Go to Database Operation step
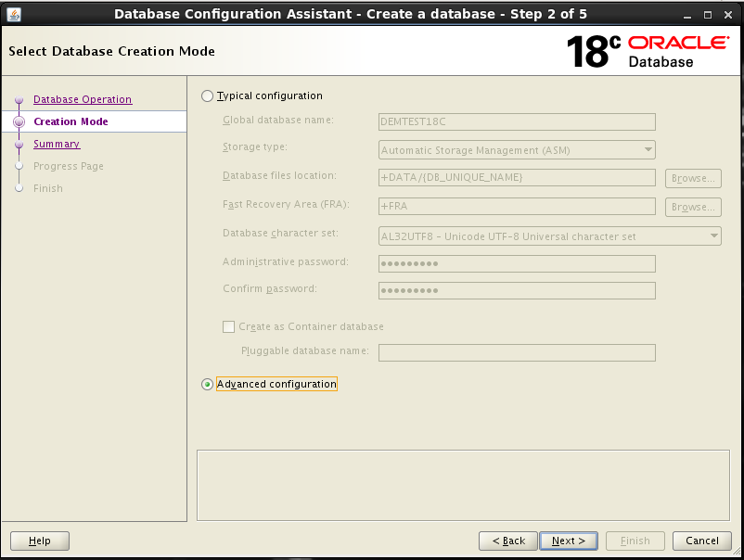The image size is (744, 560). [x=83, y=99]
